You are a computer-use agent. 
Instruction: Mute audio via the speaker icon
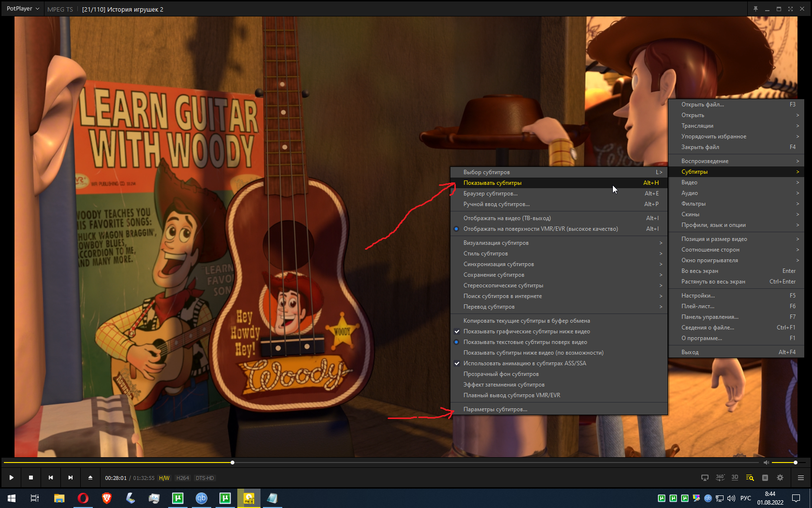click(766, 463)
